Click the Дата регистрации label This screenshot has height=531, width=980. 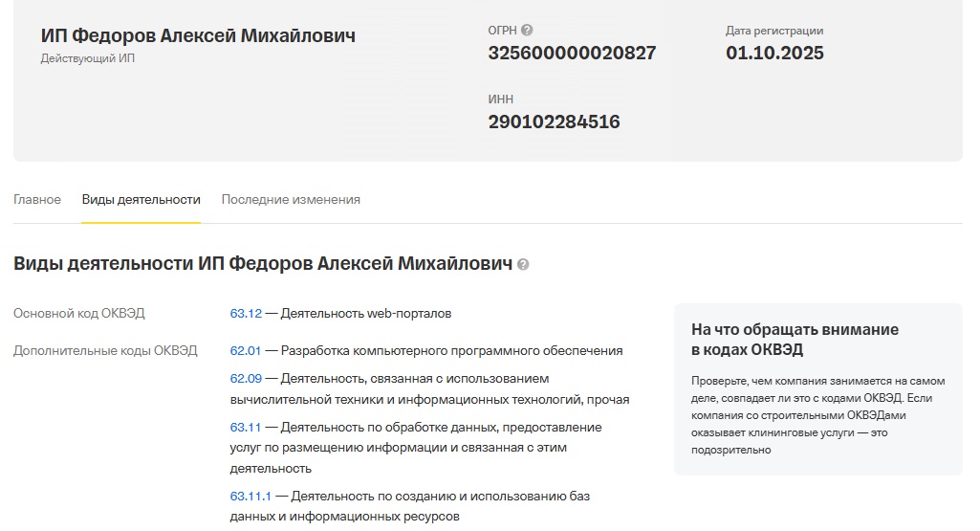[x=774, y=31]
